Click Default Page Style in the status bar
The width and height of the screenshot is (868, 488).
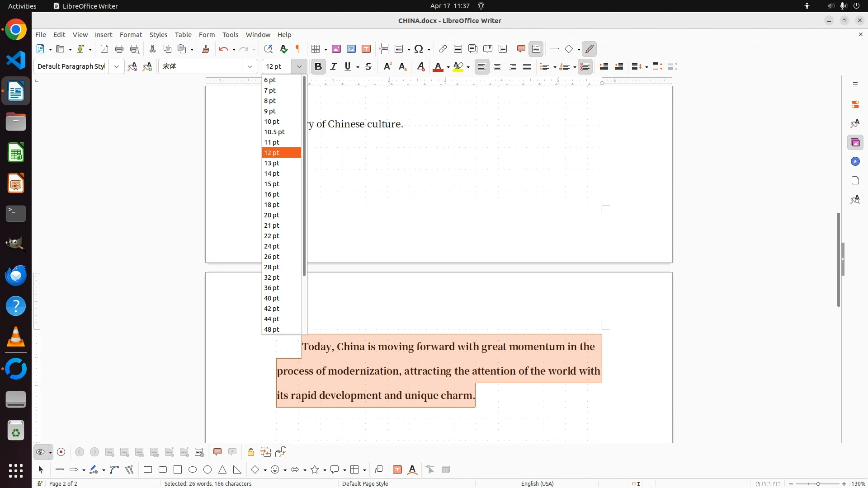click(x=365, y=483)
